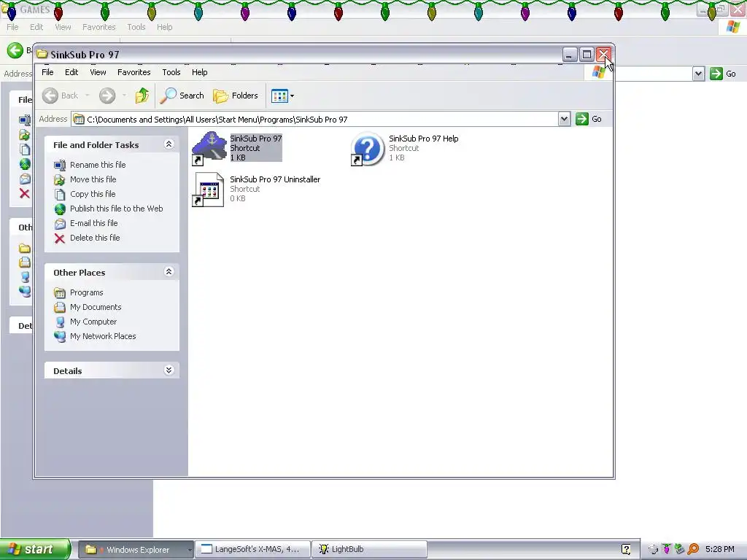Click the SinkSub Pro 97 Help file name

point(424,139)
